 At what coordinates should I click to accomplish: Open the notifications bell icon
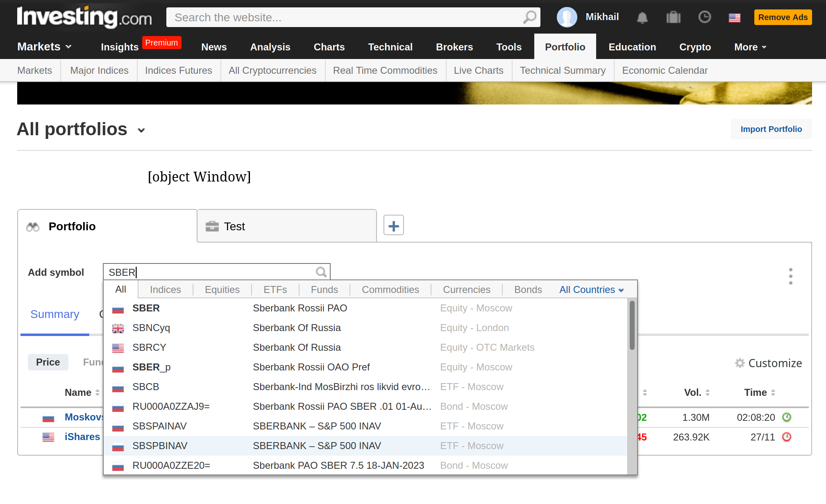point(642,18)
